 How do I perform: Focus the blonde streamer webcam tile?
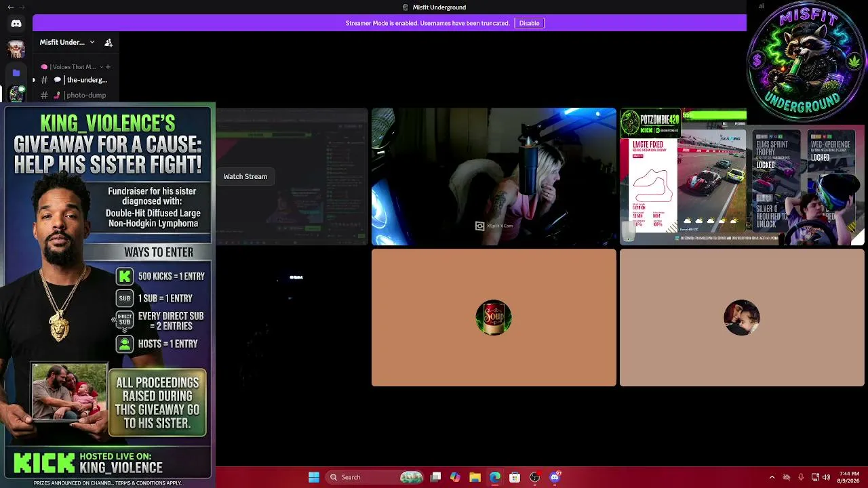pos(494,176)
